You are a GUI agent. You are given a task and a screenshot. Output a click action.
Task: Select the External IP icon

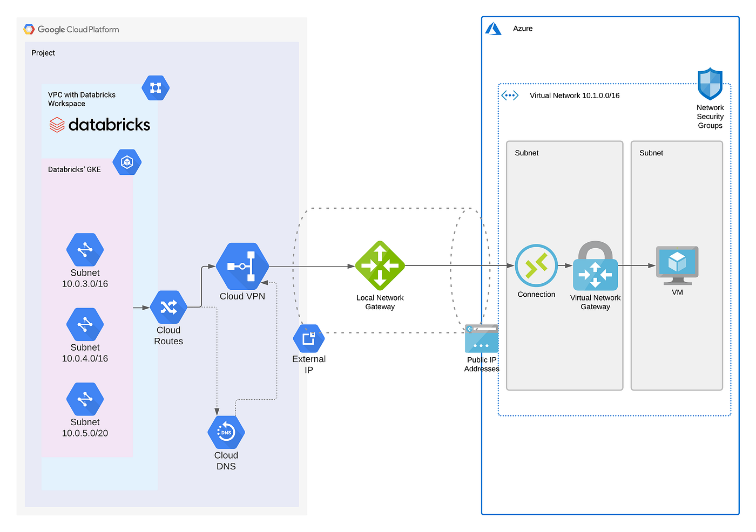[308, 338]
